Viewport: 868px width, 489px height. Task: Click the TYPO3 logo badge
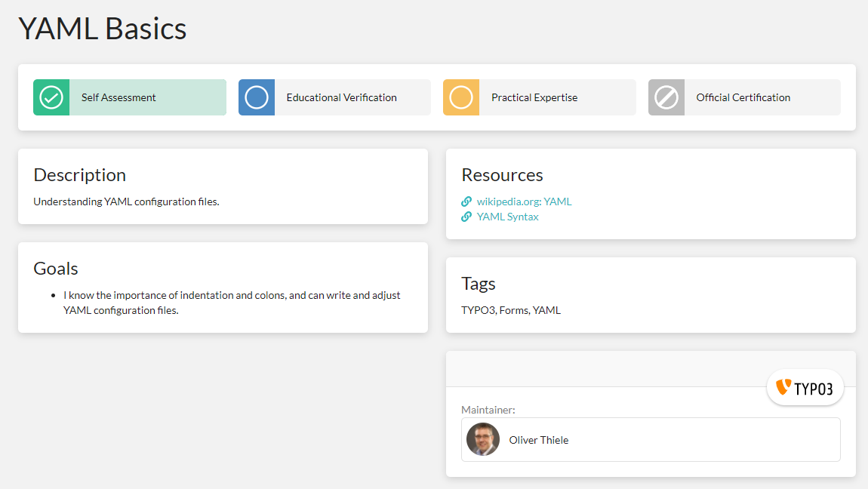point(805,388)
